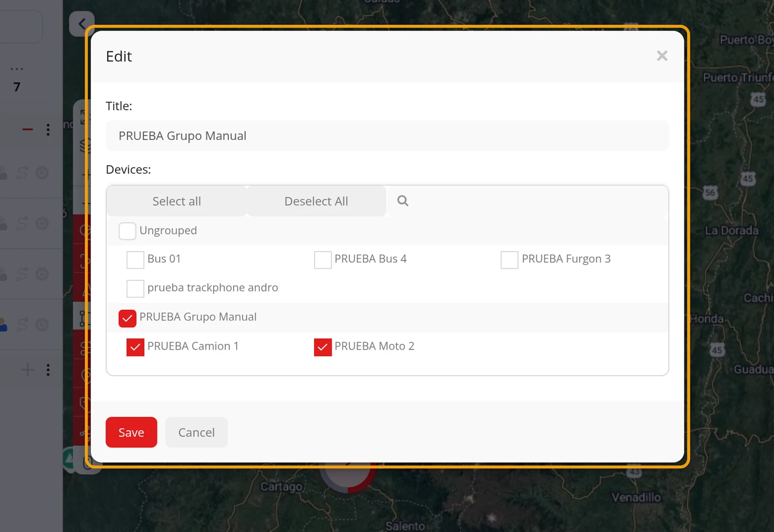Cancel the Edit dialog

tap(196, 432)
